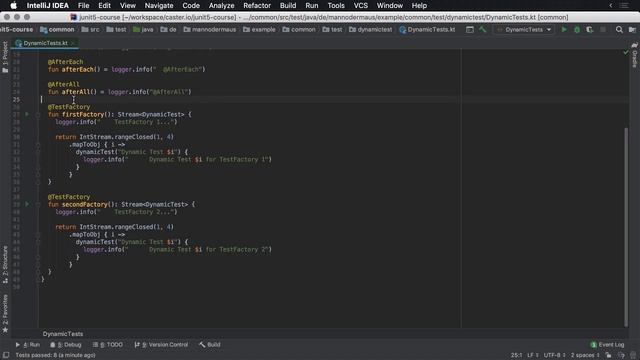Open run configuration DynamicTests dropdown
Screen dimensions: 640x360
click(x=524, y=30)
